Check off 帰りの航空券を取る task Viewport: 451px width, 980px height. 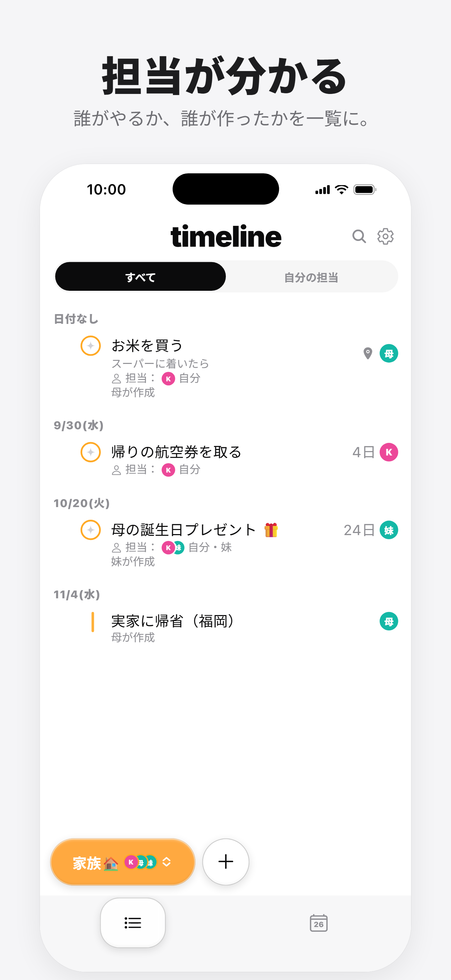pyautogui.click(x=91, y=452)
